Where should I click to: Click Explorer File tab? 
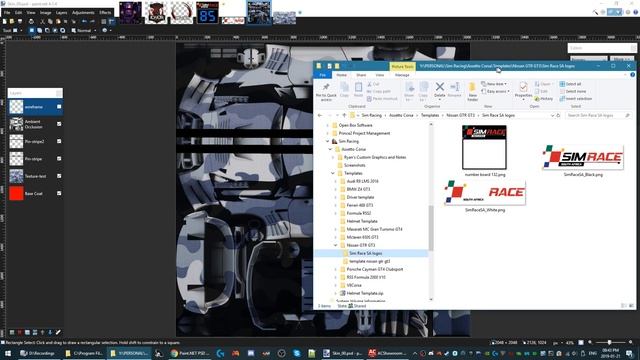coord(322,75)
